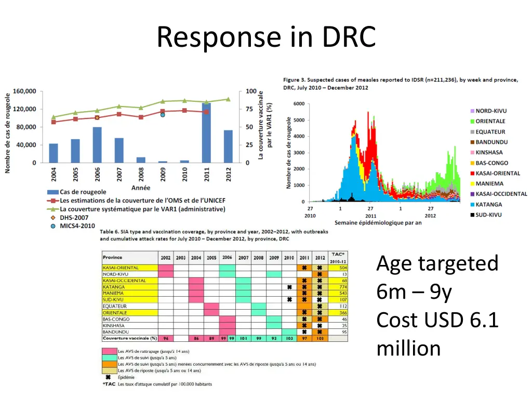Select the DHS-2007 diamond legend marker

(53, 218)
